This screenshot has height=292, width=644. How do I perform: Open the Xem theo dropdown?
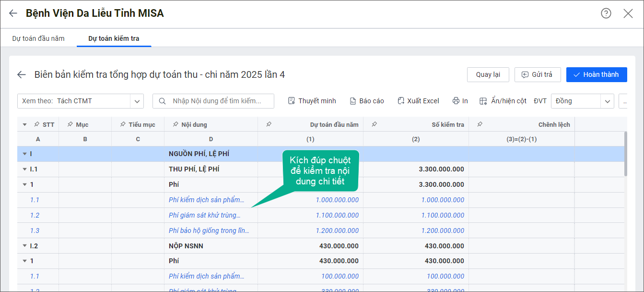pos(137,101)
